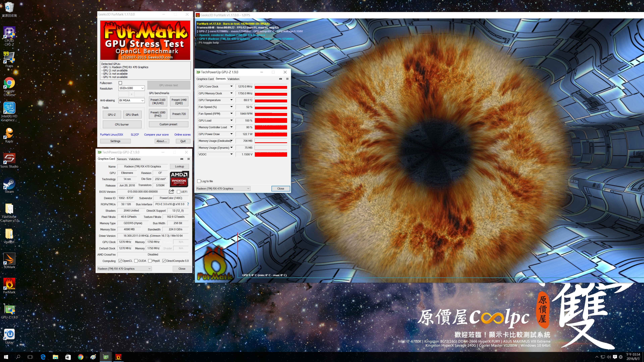Click the screenshot camera icon in GPU-Z Sensors window
Screen dimensions: 644x362
(281, 79)
